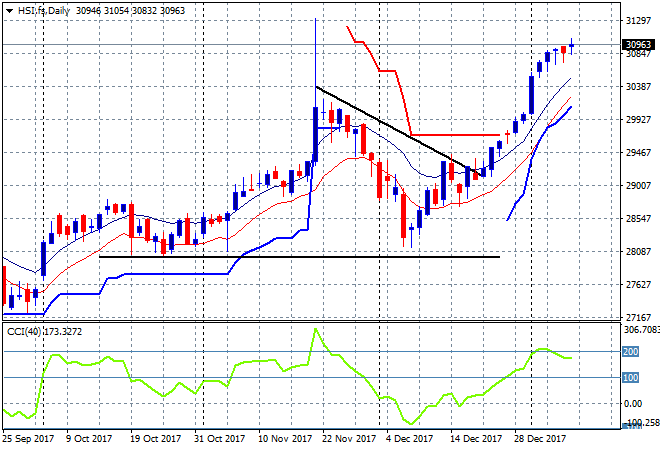This screenshot has height=450, width=660.
Task: Click the 10 Nov 2017 date label
Action: tap(285, 439)
